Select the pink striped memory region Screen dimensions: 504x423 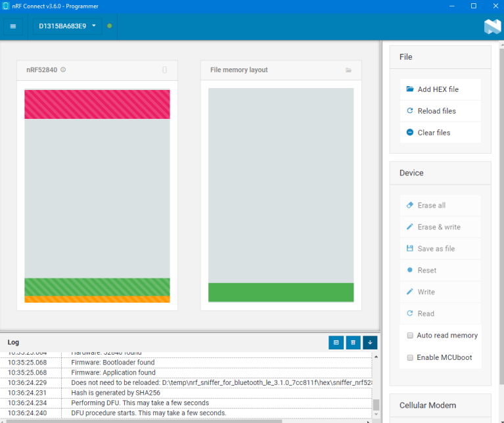pyautogui.click(x=97, y=104)
